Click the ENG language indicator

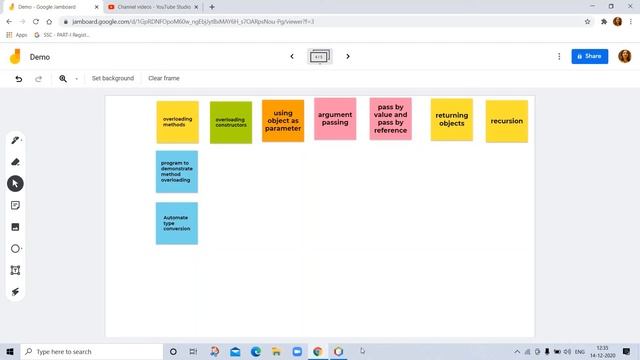pyautogui.click(x=580, y=351)
